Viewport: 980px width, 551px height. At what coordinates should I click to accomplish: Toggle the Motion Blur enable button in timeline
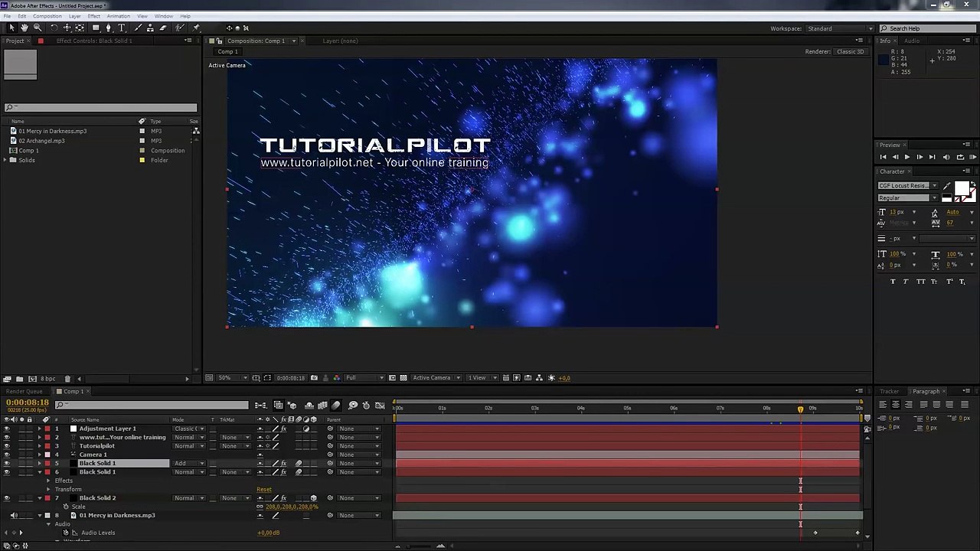click(336, 406)
